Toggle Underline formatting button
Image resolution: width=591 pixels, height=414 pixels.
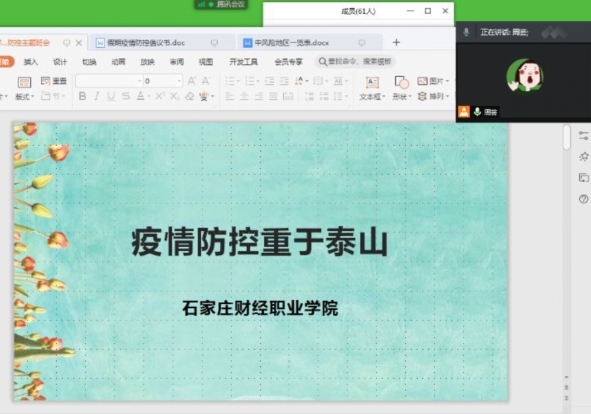pyautogui.click(x=111, y=97)
